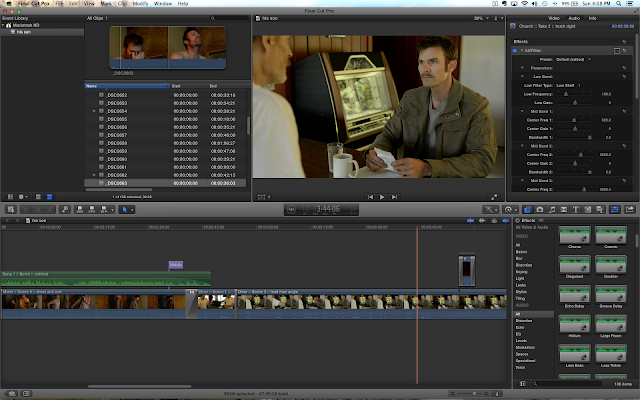Collapse the Parameters section
Screen dimensions: 640x400
(x=522, y=68)
